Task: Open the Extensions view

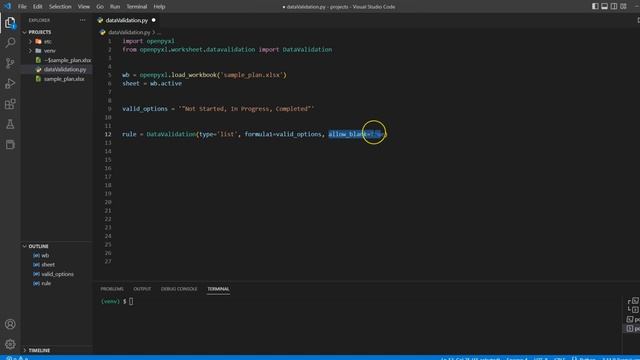Action: pyautogui.click(x=10, y=104)
